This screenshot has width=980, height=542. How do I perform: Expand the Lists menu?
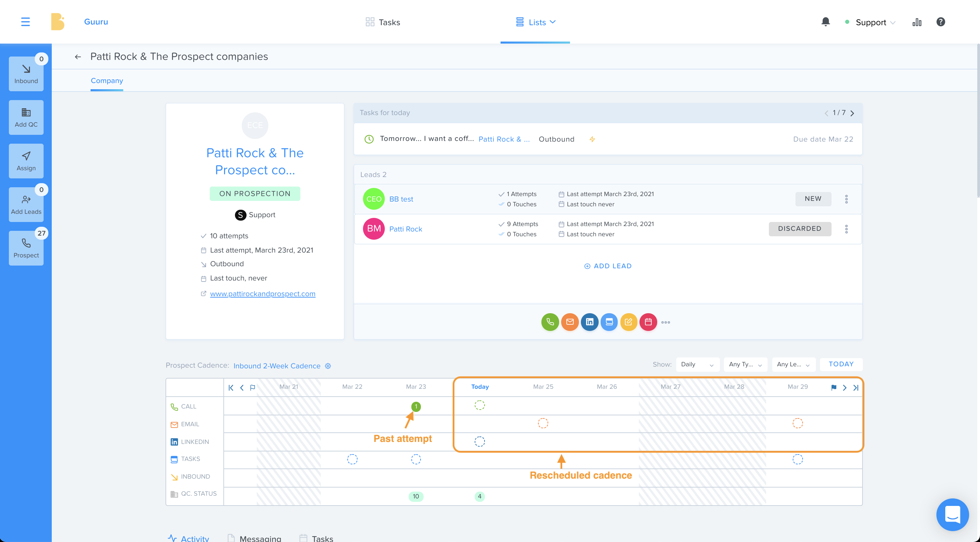pyautogui.click(x=535, y=22)
